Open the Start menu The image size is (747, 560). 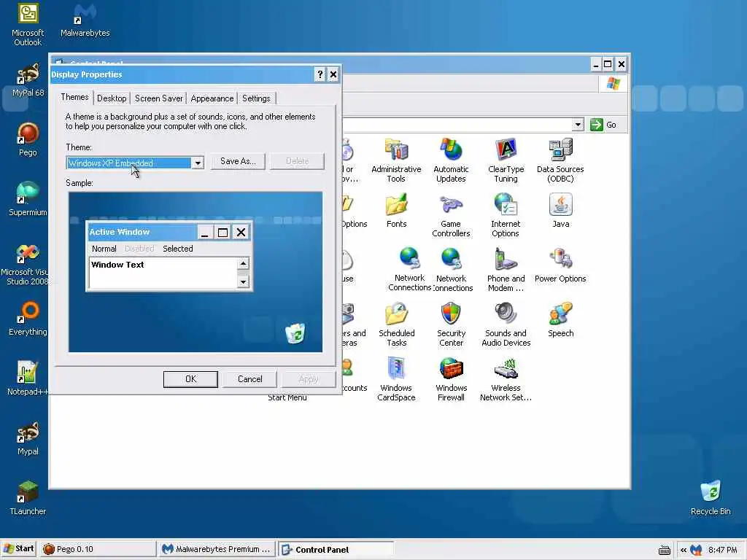19,548
